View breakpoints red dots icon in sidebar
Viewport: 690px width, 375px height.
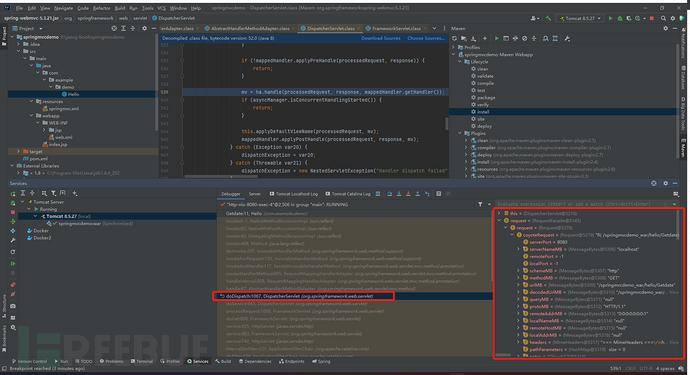click(13, 284)
